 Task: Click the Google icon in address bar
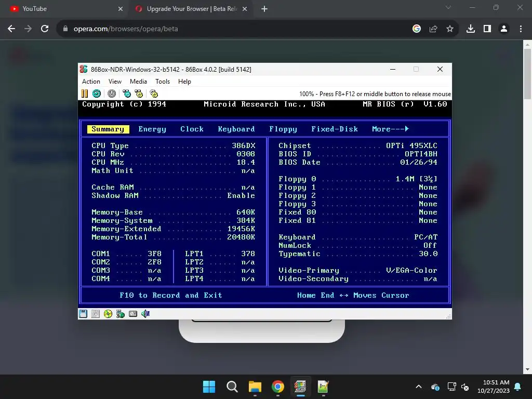pyautogui.click(x=417, y=29)
